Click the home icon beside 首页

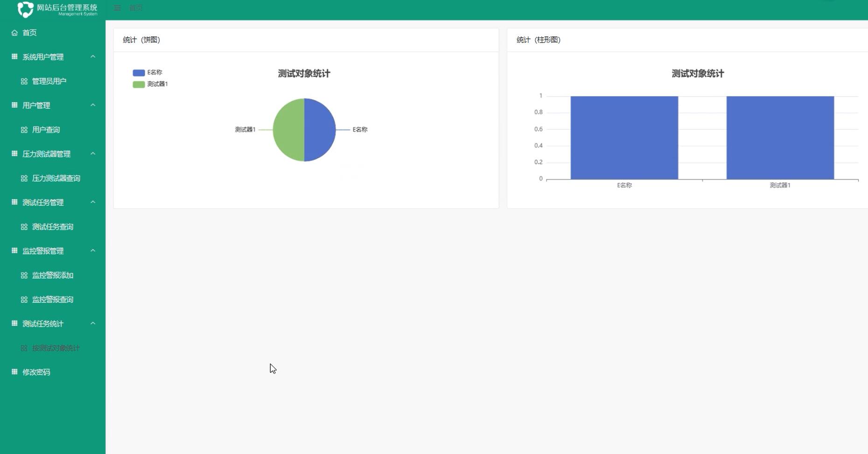tap(14, 33)
